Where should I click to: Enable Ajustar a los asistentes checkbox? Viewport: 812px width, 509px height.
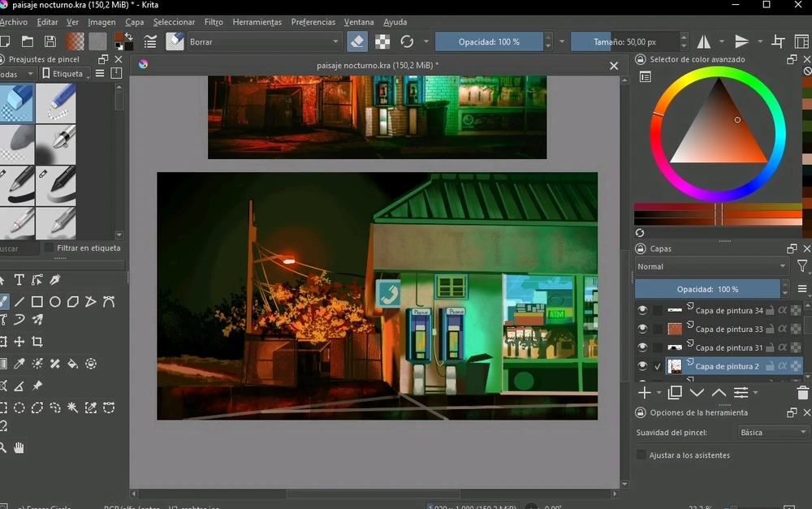641,455
